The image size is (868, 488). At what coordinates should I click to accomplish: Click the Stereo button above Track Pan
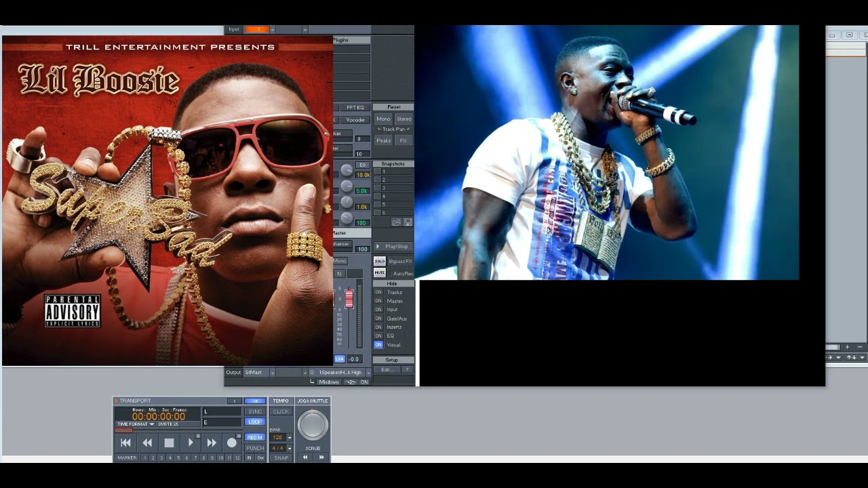[404, 119]
